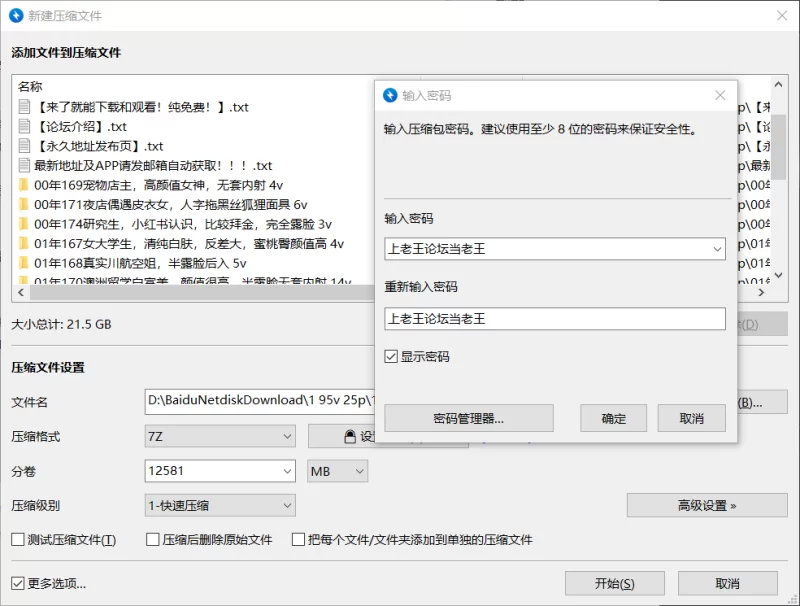The height and width of the screenshot is (606, 800).
Task: Click the 分卷 label
Action: [x=23, y=471]
